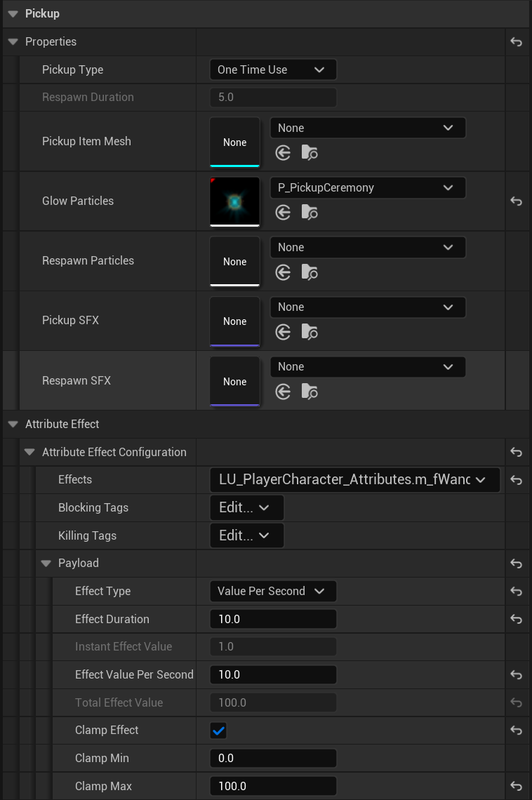The width and height of the screenshot is (532, 800).
Task: Reset Effect Duration to default value
Action: click(x=516, y=619)
